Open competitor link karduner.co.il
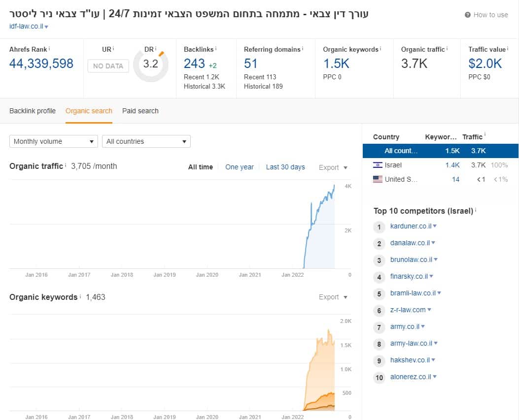This screenshot has height=420, width=519. [x=411, y=226]
